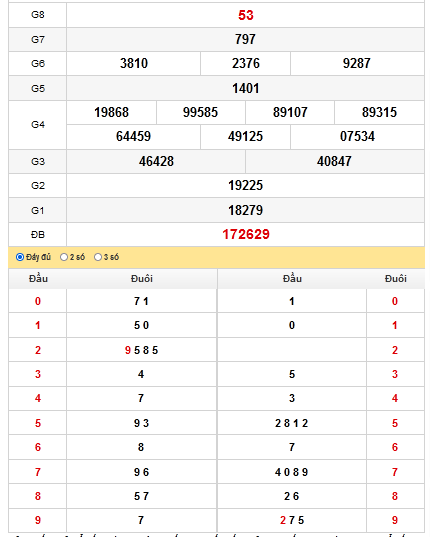Screen dimensions: 430x537
Task: Select the "2 số" radio option
Action: click(64, 257)
